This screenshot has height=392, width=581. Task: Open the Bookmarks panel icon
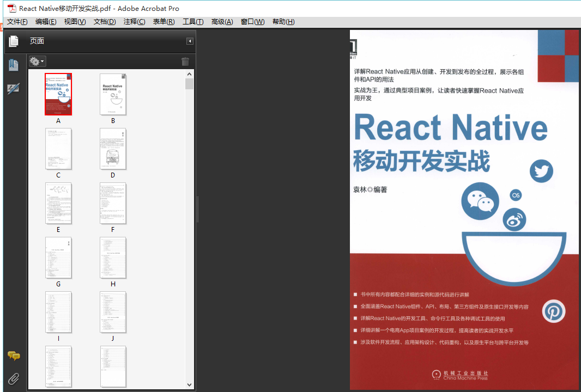click(x=13, y=65)
